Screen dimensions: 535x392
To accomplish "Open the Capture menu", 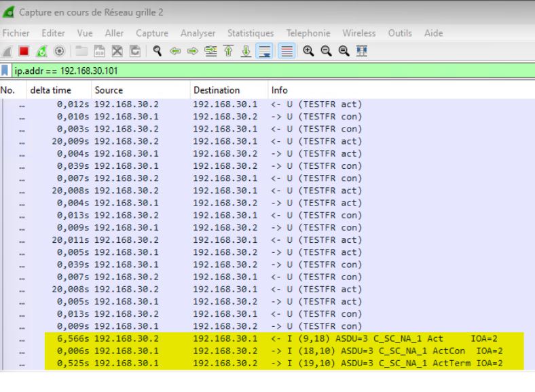I will point(152,33).
